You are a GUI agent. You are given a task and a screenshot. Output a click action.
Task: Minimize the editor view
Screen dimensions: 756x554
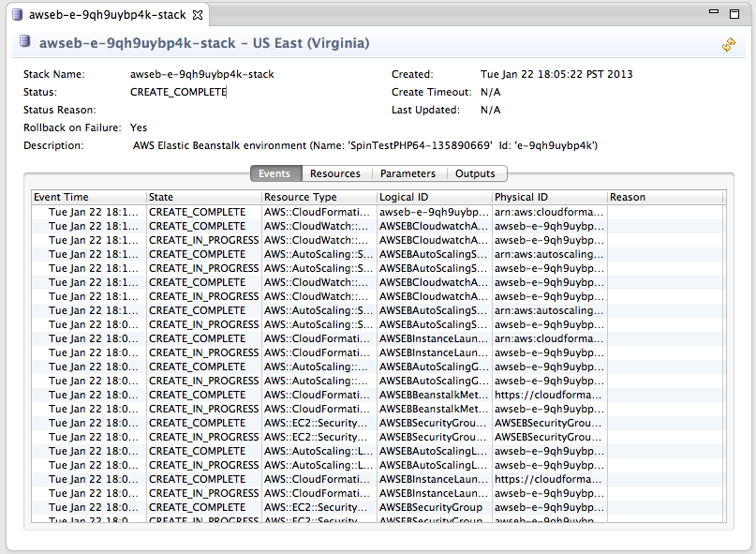pyautogui.click(x=714, y=11)
